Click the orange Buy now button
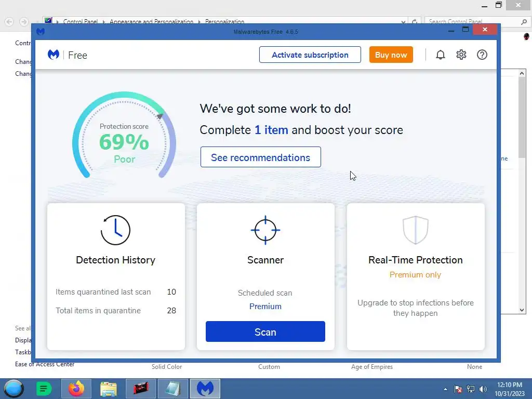This screenshot has height=399, width=532. 391,55
